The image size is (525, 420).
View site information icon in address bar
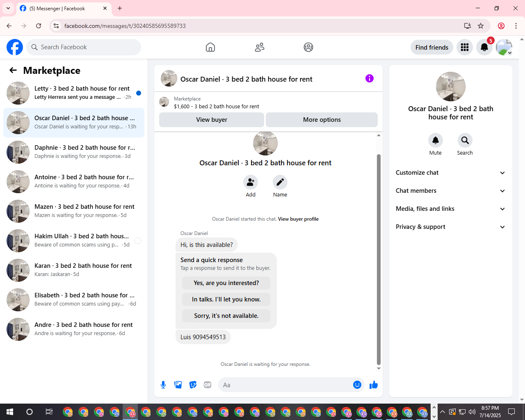(x=57, y=26)
